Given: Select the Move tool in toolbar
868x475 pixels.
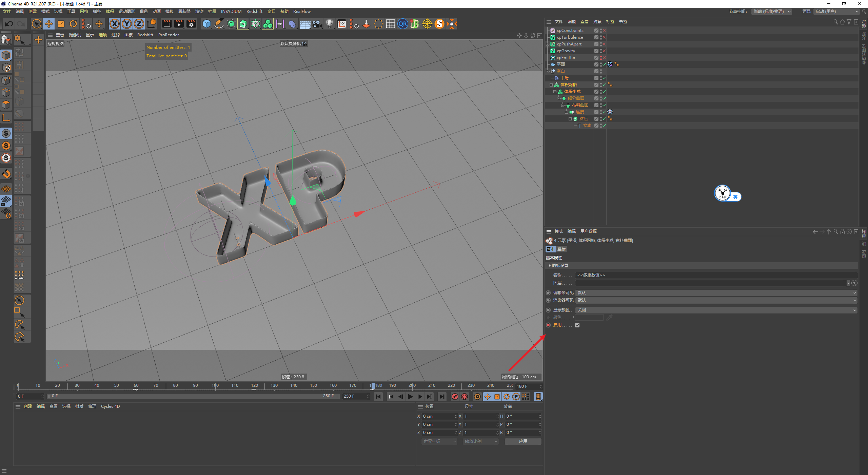Looking at the screenshot, I should [x=49, y=24].
